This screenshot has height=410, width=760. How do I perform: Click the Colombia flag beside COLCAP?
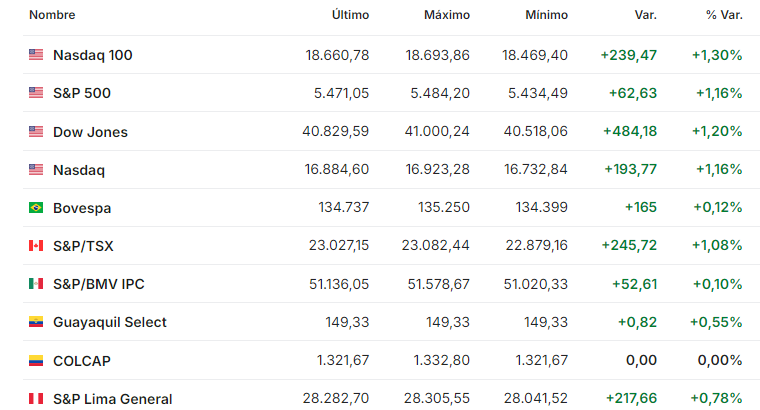tap(36, 361)
